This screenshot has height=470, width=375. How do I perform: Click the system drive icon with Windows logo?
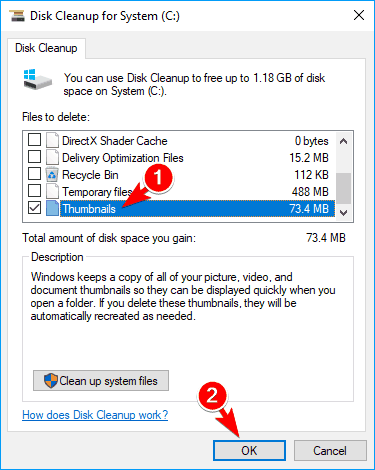37,79
